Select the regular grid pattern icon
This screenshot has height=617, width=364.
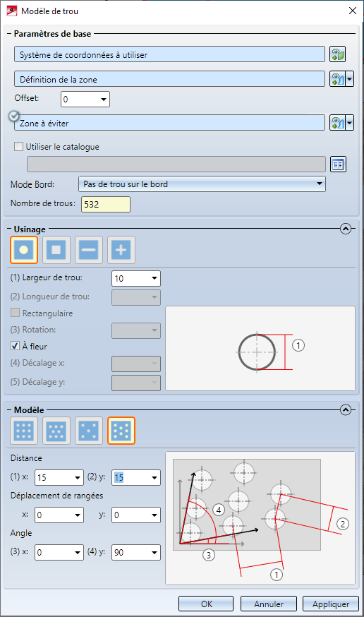click(x=23, y=431)
